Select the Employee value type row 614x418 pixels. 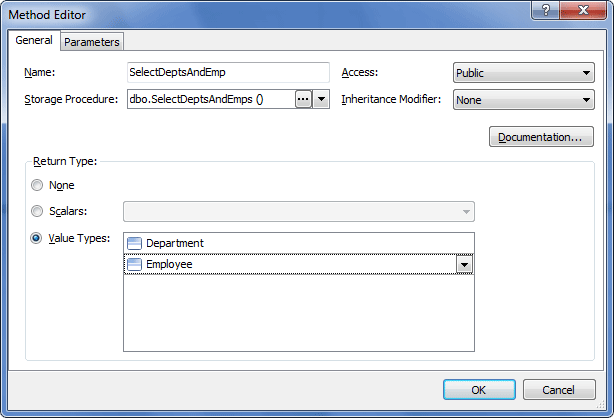[299, 264]
